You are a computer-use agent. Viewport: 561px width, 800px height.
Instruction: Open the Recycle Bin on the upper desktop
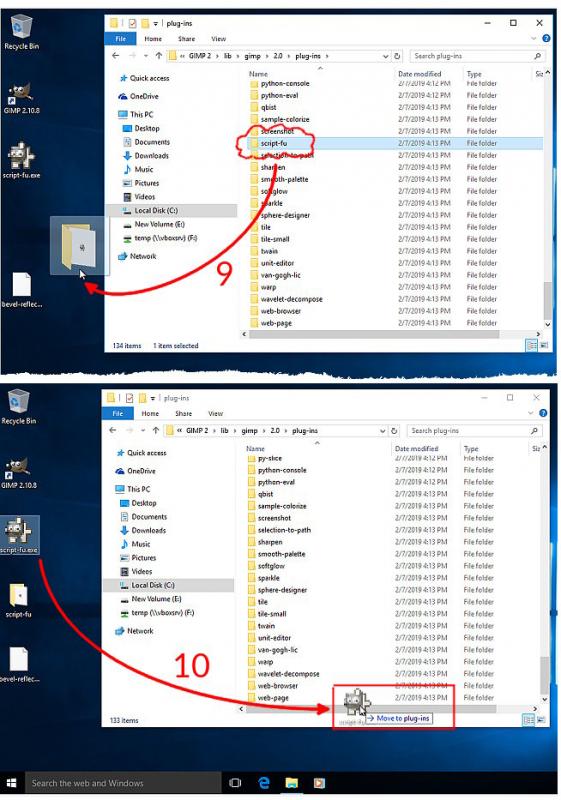tap(21, 33)
